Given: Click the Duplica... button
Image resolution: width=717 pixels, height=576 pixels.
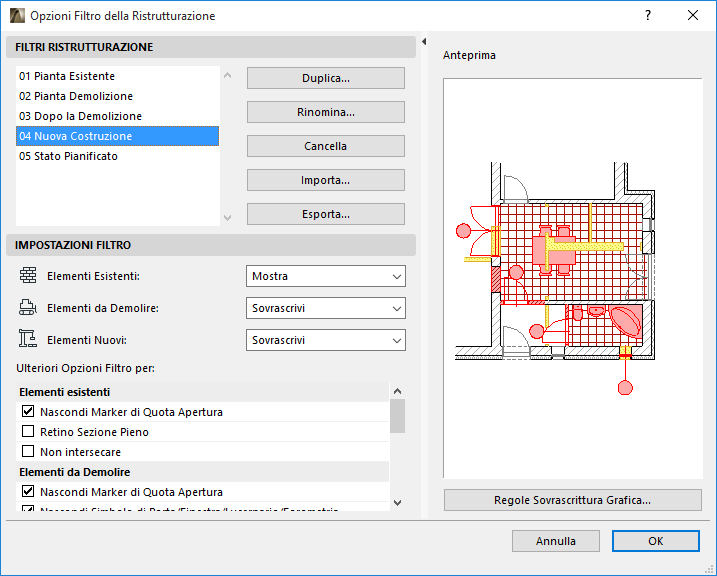Looking at the screenshot, I should [326, 78].
